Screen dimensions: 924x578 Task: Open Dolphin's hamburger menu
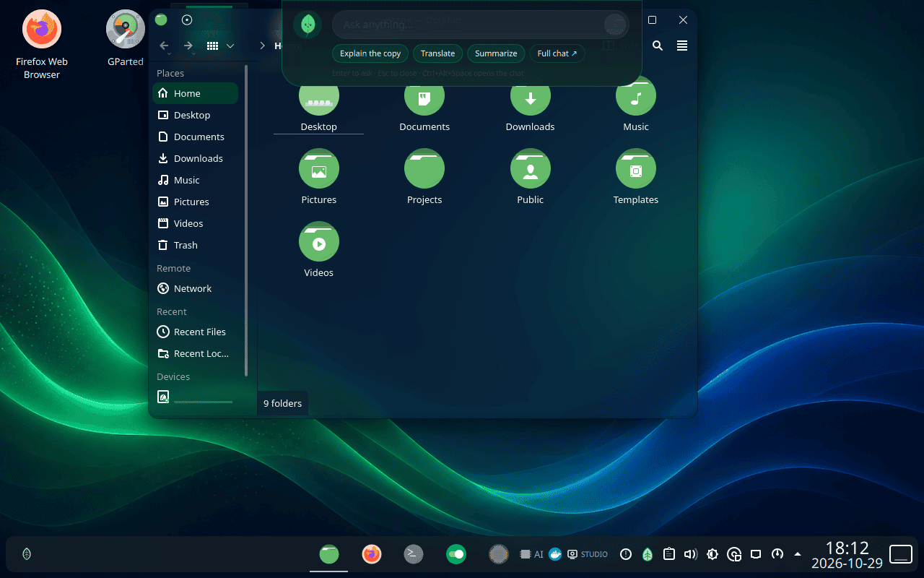(x=682, y=46)
